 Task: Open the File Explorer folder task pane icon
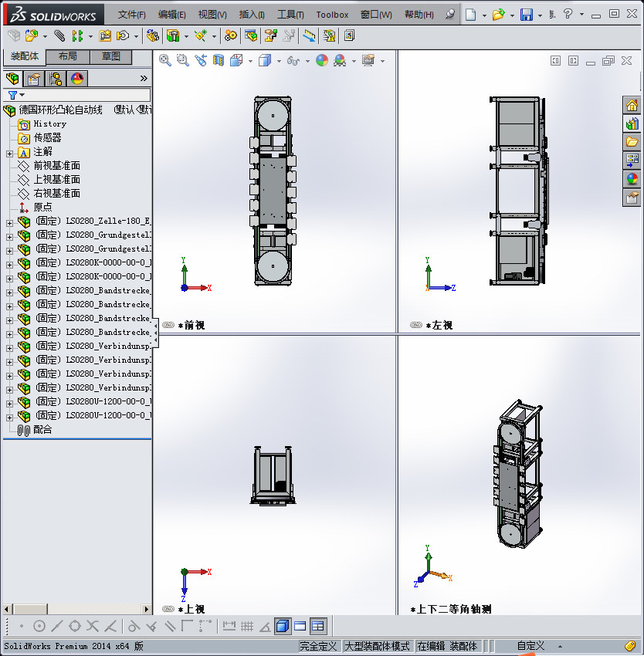[632, 142]
